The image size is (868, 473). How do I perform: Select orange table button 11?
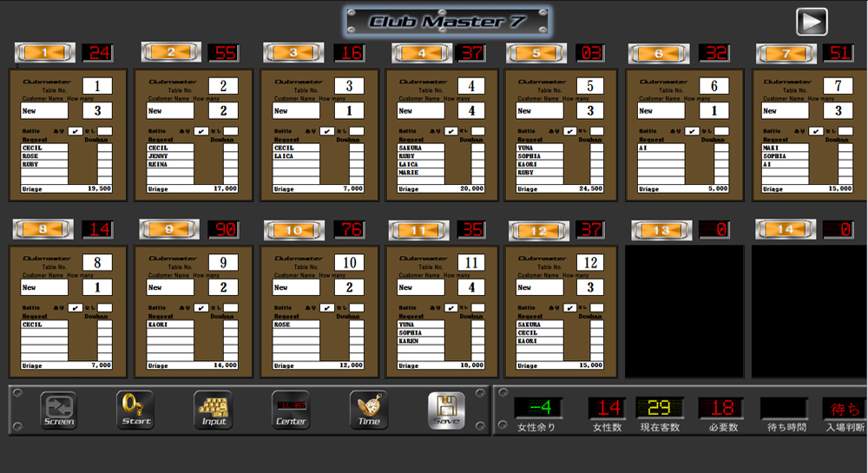pyautogui.click(x=418, y=230)
